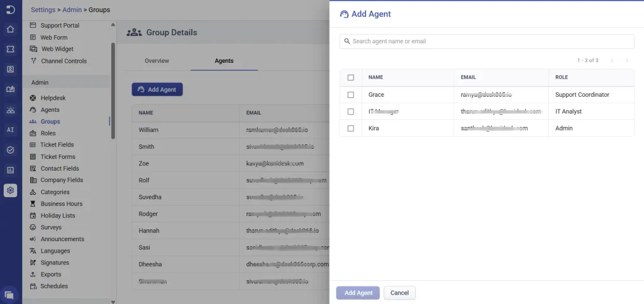
Task: Switch to the Overview tab
Action: point(157,61)
